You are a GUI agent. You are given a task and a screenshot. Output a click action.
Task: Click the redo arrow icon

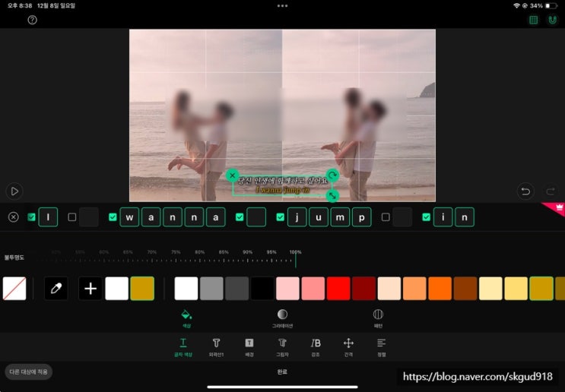tap(551, 191)
